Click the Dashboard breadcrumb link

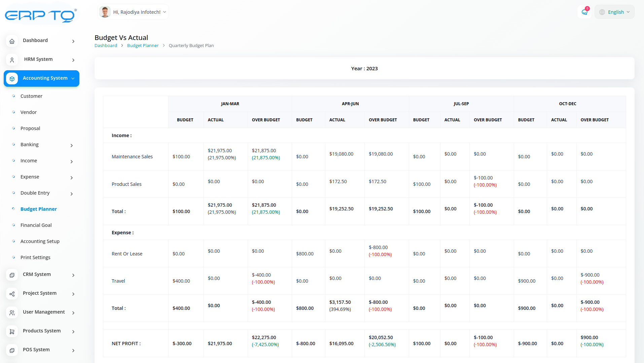coord(106,45)
